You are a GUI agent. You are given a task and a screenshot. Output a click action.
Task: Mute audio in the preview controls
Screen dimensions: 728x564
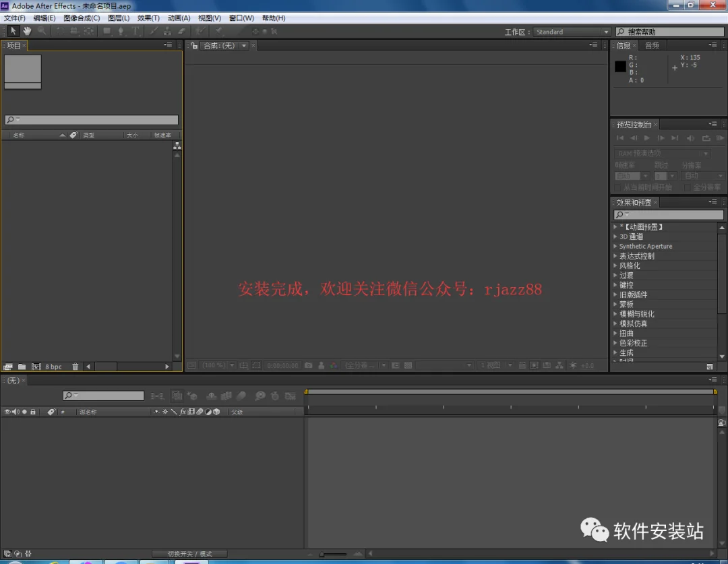click(691, 138)
